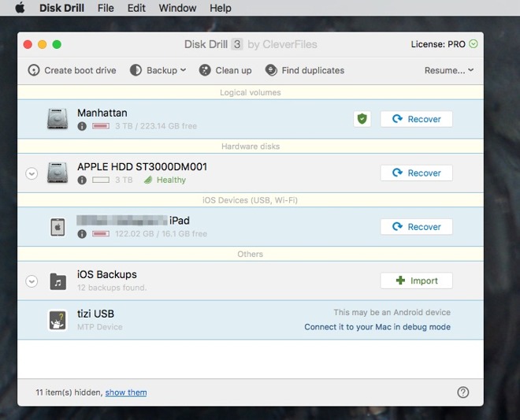Click the iOS Devices (USB, Wi-Fi) header
This screenshot has width=520, height=420.
[x=251, y=200]
